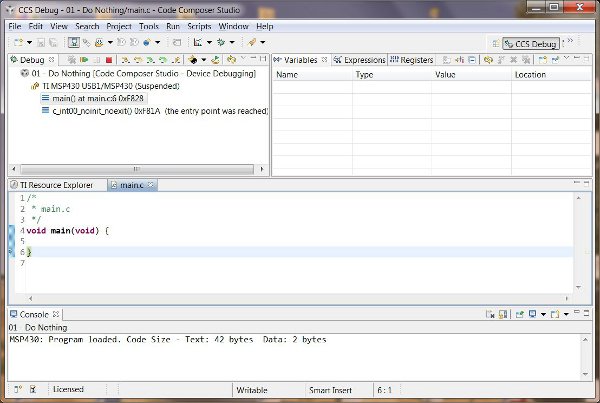
Task: Click the Value column header in Variables
Action: [471, 75]
